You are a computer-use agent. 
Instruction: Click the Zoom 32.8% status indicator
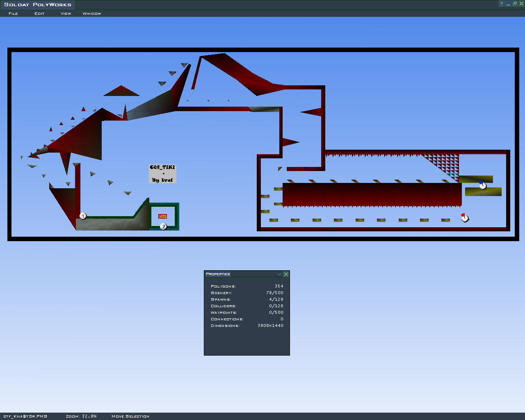(x=81, y=416)
